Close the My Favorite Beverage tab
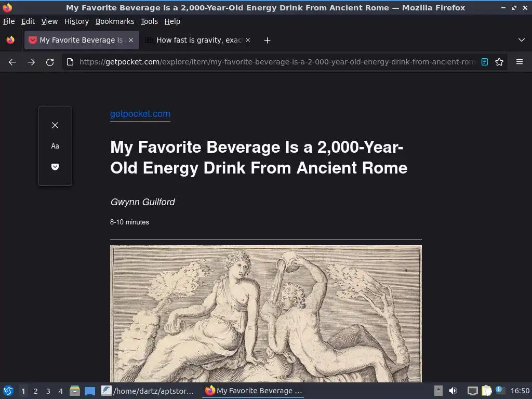This screenshot has width=532, height=399. pyautogui.click(x=131, y=40)
